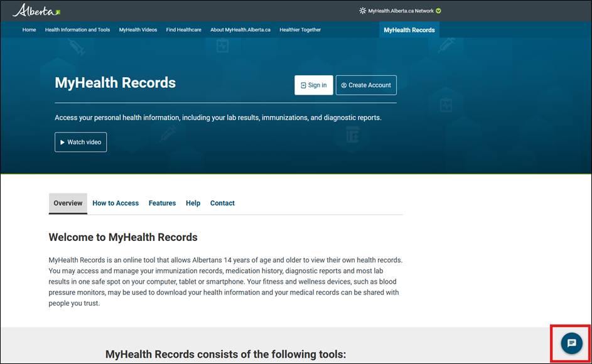This screenshot has width=592, height=364.
Task: Play the Watch video button
Action: (x=81, y=142)
